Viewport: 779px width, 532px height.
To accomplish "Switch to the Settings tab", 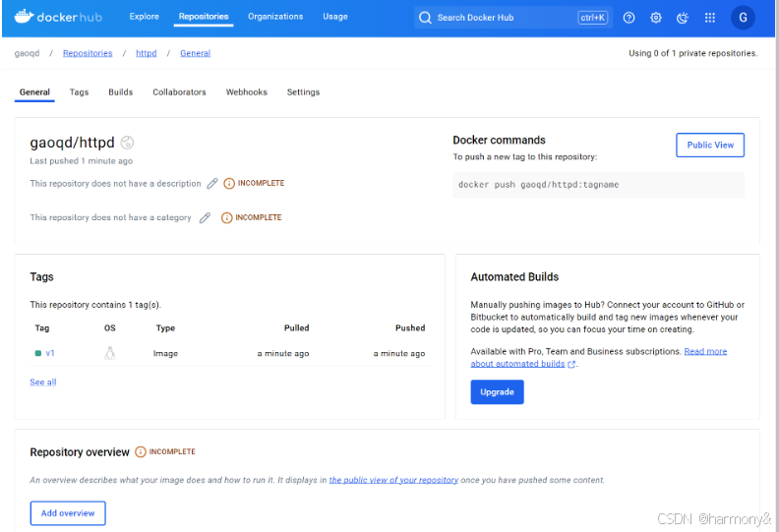I will click(x=303, y=91).
